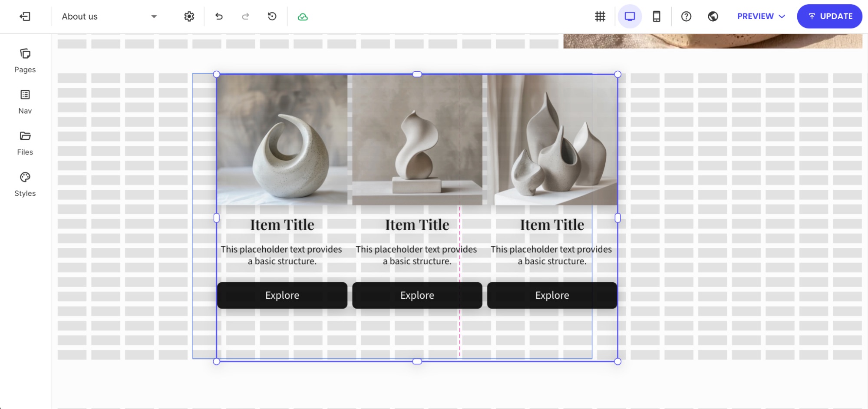This screenshot has width=868, height=409.
Task: Click the top-left selection resize handle
Action: [x=217, y=74]
